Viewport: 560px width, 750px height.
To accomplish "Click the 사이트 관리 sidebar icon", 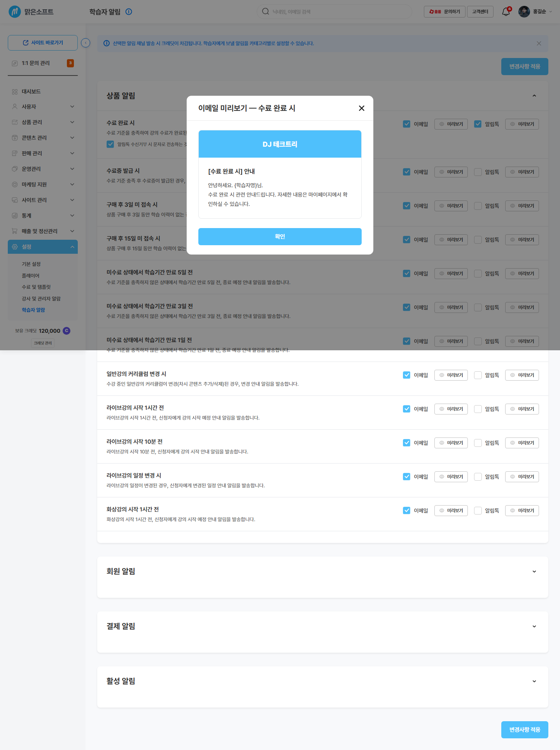I will point(15,200).
